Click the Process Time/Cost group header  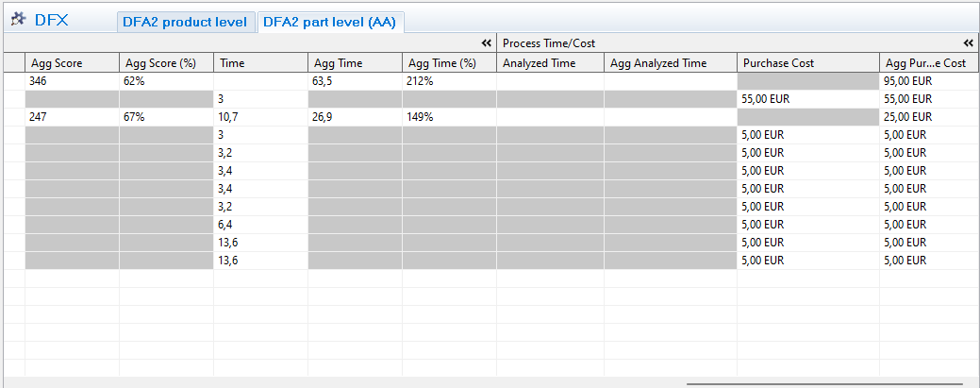pyautogui.click(x=549, y=43)
